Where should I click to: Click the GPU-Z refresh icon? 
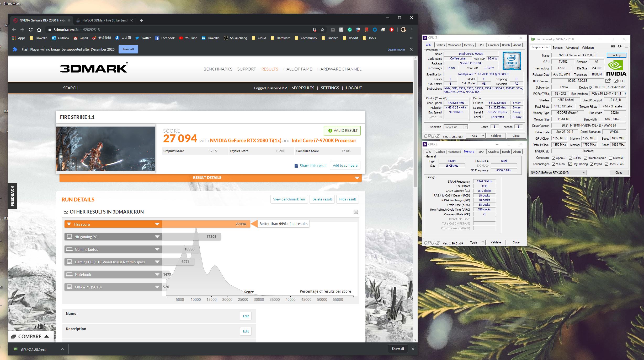pyautogui.click(x=620, y=46)
